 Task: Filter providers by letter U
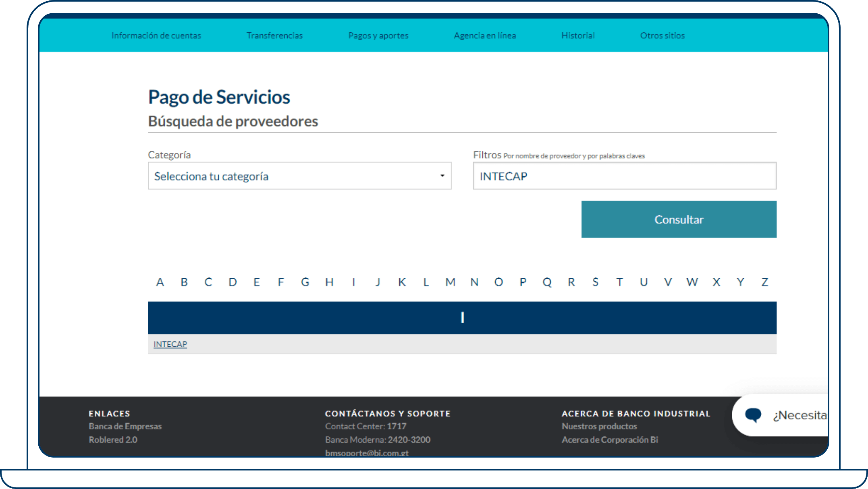pos(644,282)
